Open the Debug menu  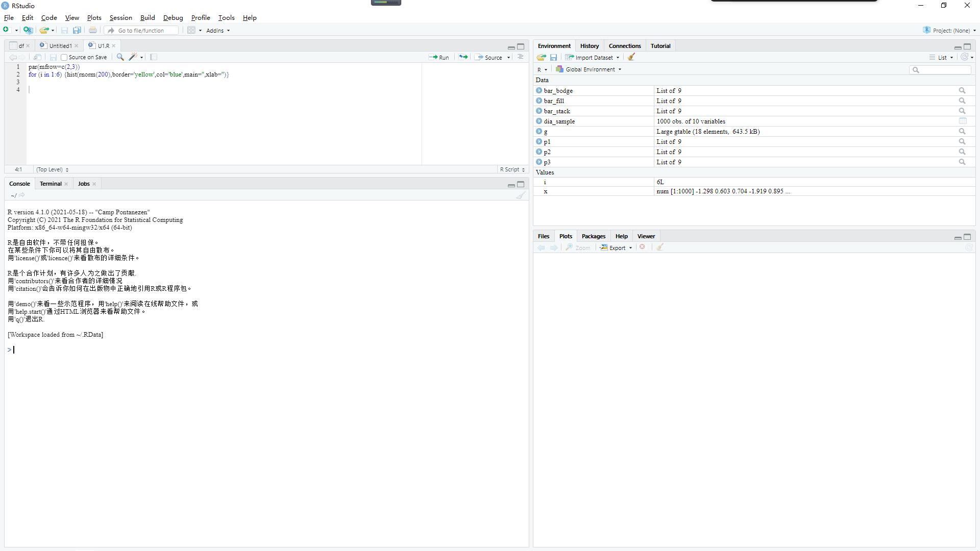point(173,18)
